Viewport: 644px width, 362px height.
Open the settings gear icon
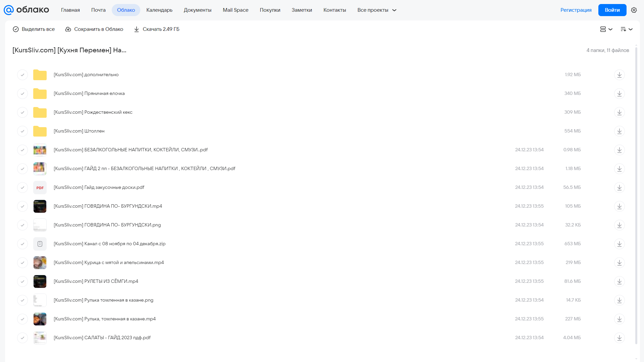pos(634,10)
